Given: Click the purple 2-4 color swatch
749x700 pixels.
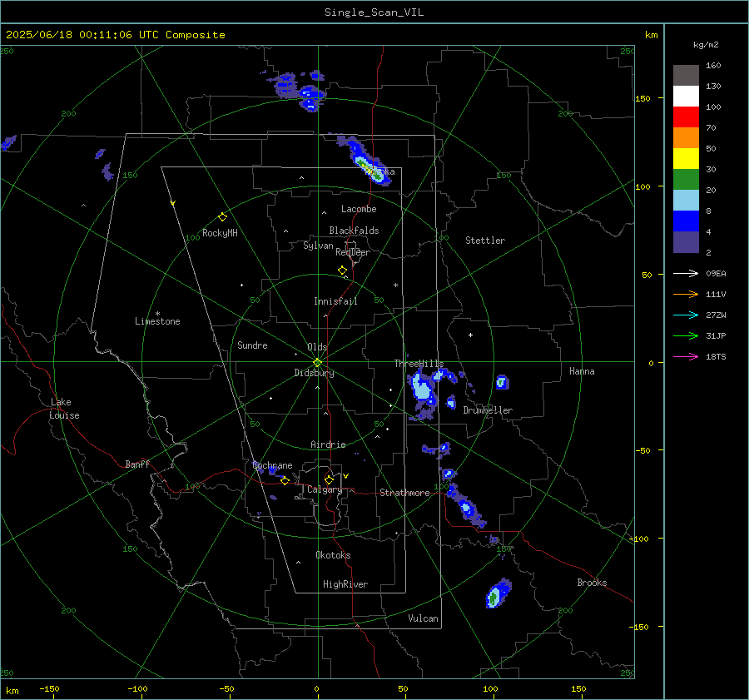Looking at the screenshot, I should (x=686, y=242).
